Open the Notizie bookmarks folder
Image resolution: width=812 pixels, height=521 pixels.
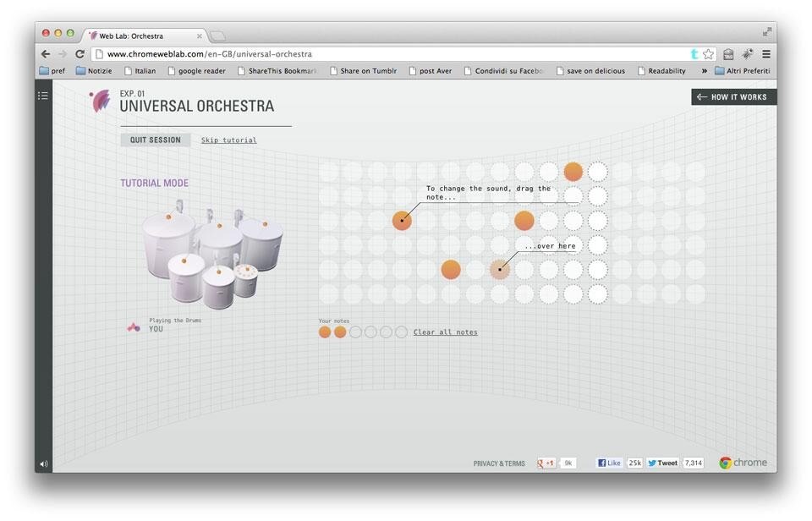pyautogui.click(x=94, y=71)
